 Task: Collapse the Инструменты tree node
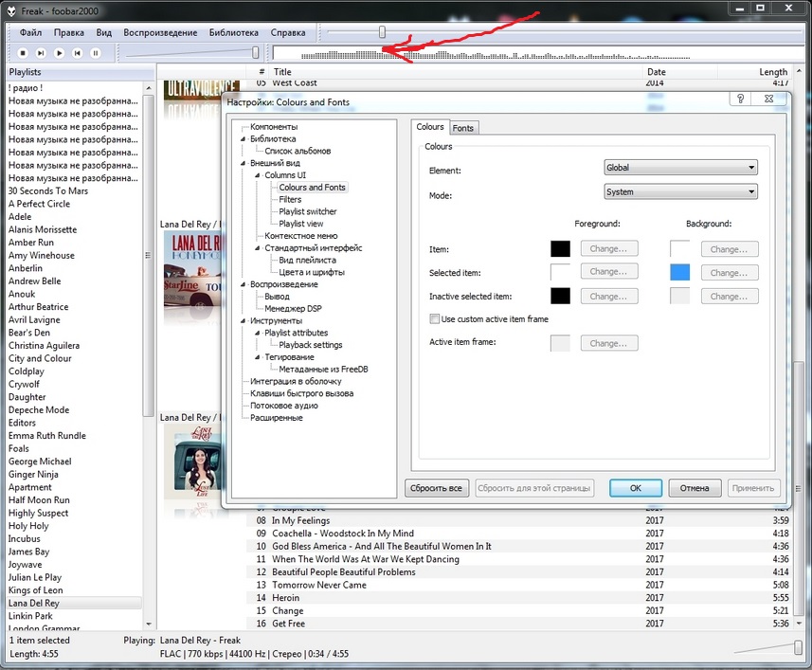pos(243,321)
